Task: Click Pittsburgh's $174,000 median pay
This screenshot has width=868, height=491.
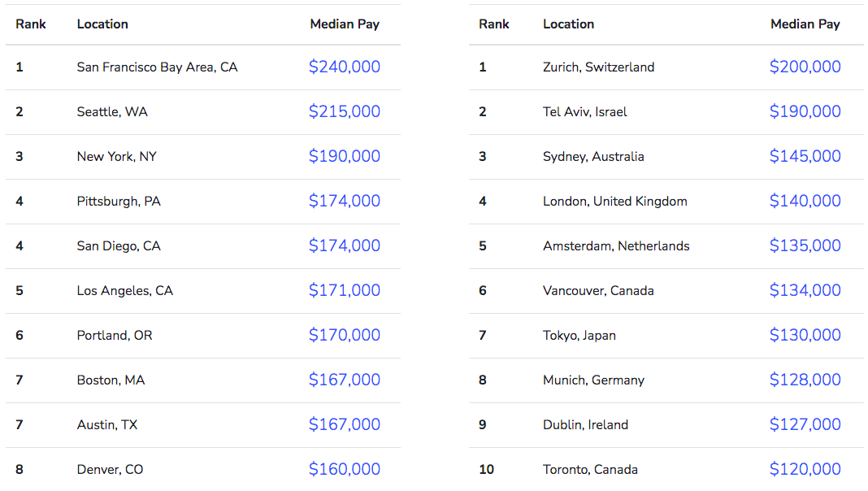Action: point(344,202)
